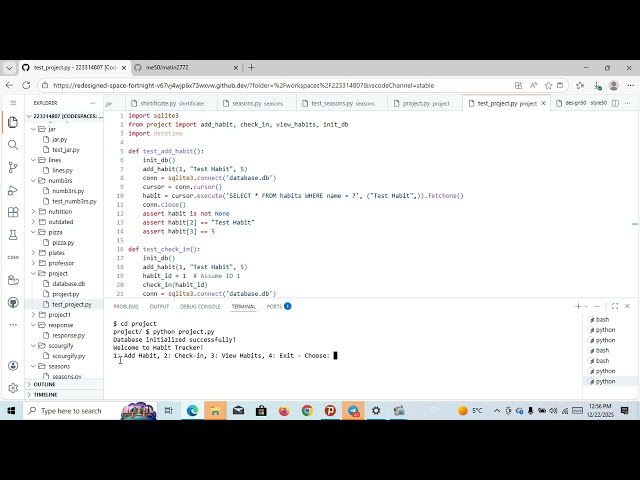Open the shirtificate.py editor tab
Image resolution: width=640 pixels, height=480 pixels.
pyautogui.click(x=171, y=103)
